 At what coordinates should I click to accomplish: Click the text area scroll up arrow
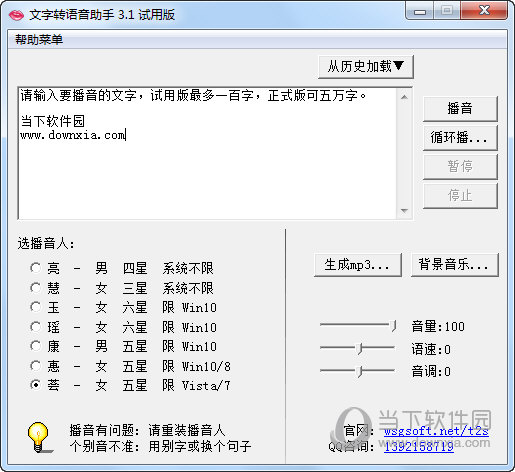pyautogui.click(x=404, y=97)
